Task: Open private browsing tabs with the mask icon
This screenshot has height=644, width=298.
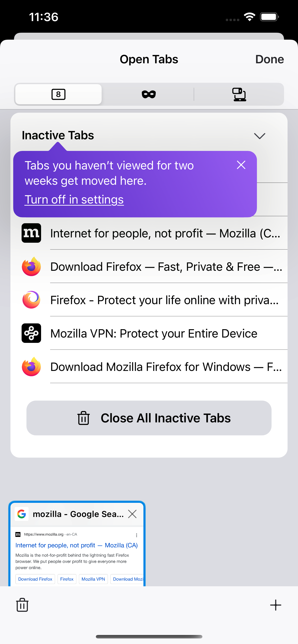Action: (x=149, y=94)
